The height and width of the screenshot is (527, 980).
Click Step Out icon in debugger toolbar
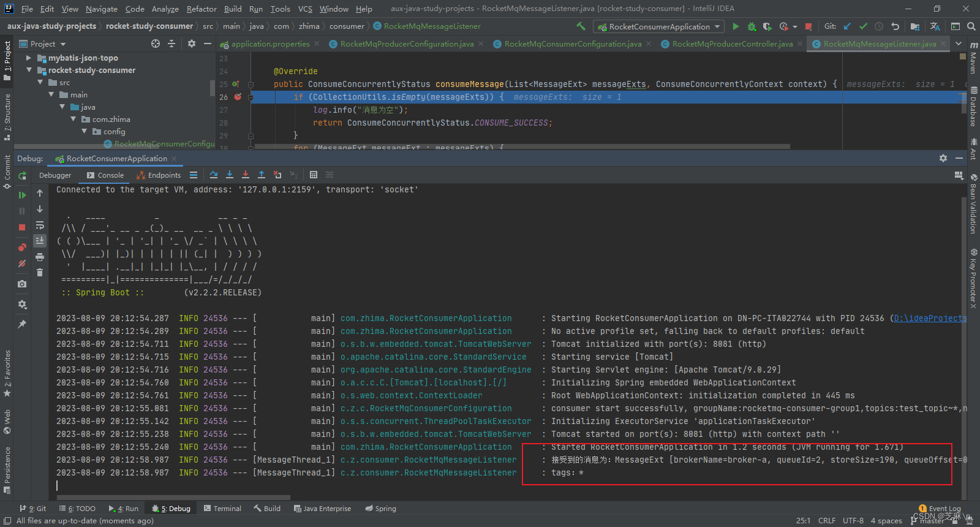(262, 175)
